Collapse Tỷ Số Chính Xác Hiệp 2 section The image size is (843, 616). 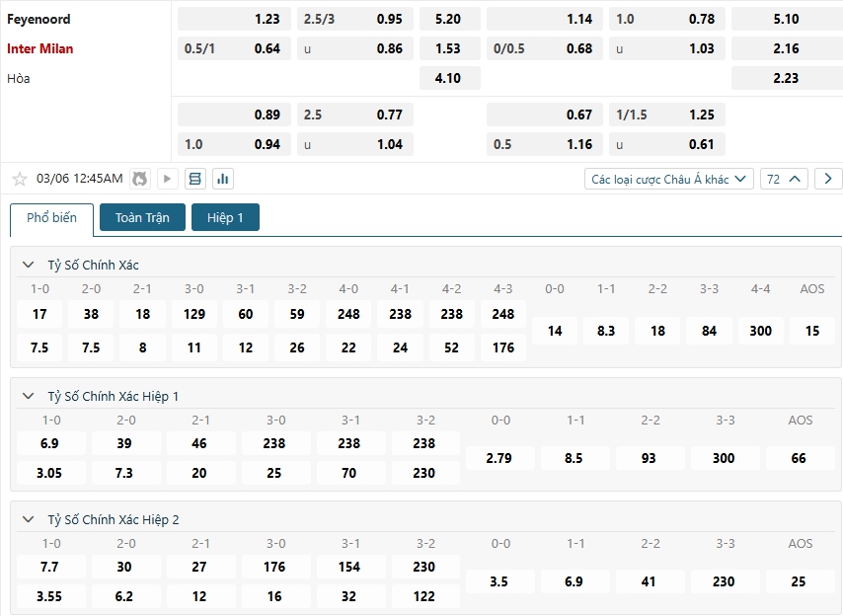point(28,519)
